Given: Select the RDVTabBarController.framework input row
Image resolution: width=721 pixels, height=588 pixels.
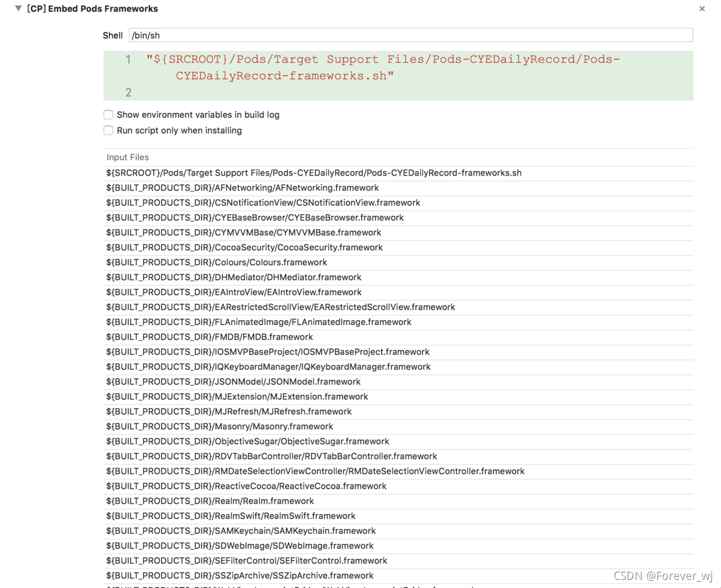Looking at the screenshot, I should [398, 457].
